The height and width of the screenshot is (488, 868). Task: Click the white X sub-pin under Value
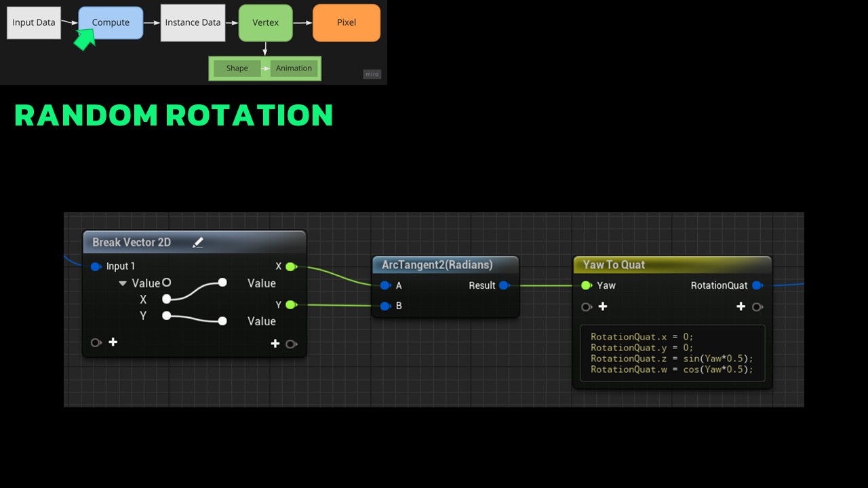[x=167, y=299]
